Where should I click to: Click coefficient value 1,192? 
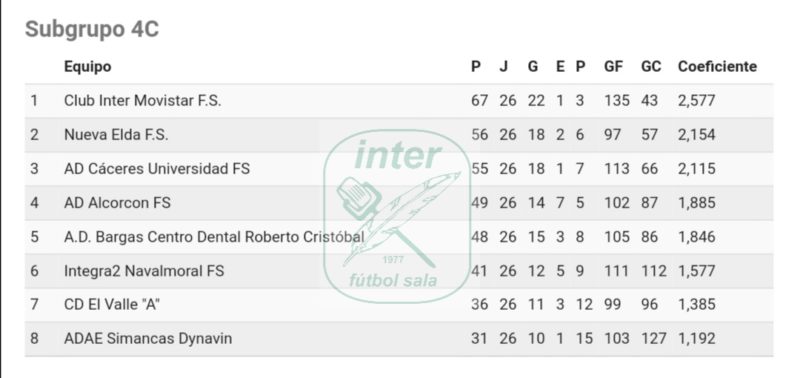(x=696, y=338)
